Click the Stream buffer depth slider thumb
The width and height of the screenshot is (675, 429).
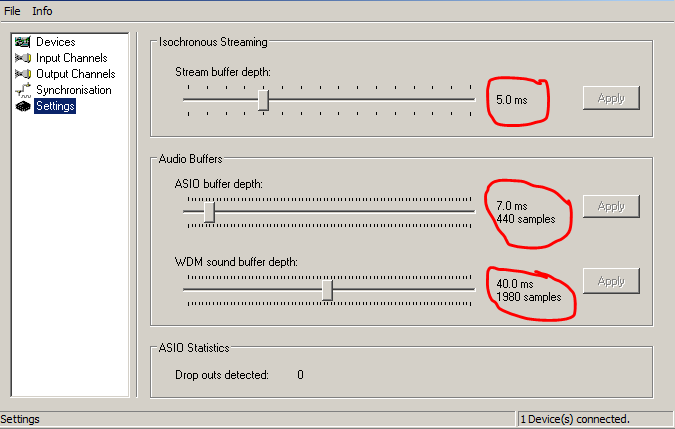(x=263, y=100)
